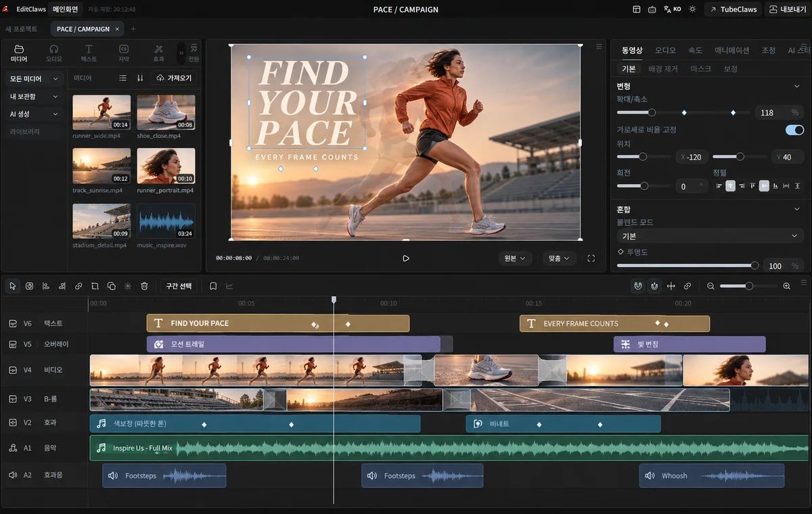
Task: Click the freeze frame snowflake icon
Action: click(128, 286)
